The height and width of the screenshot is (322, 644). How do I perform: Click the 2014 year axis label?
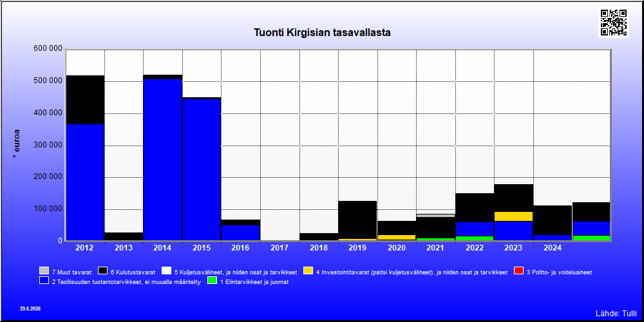pos(163,248)
